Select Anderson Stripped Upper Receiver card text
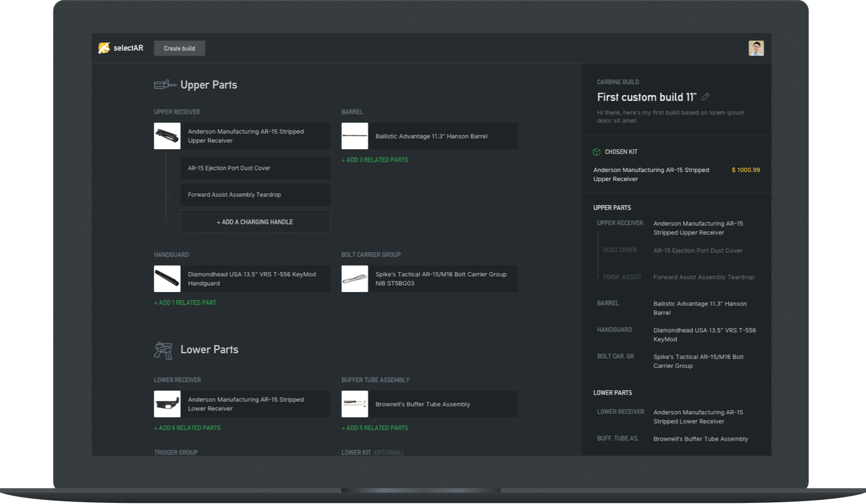This screenshot has width=866, height=504. (246, 136)
